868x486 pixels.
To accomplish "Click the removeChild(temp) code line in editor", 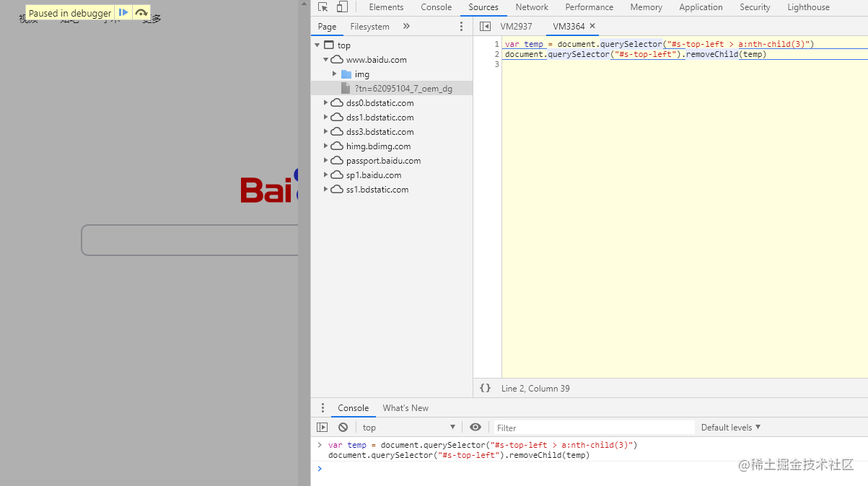I will (636, 55).
